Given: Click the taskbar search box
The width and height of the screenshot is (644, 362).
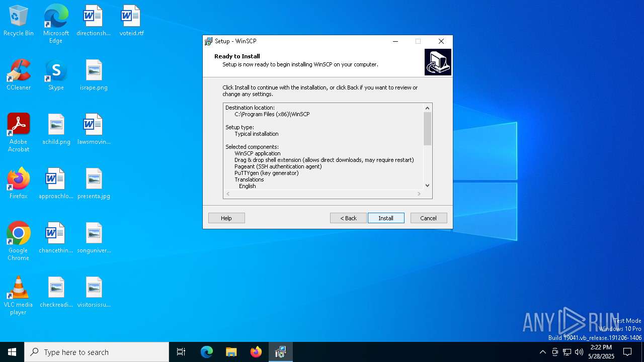Looking at the screenshot, I should [97, 352].
